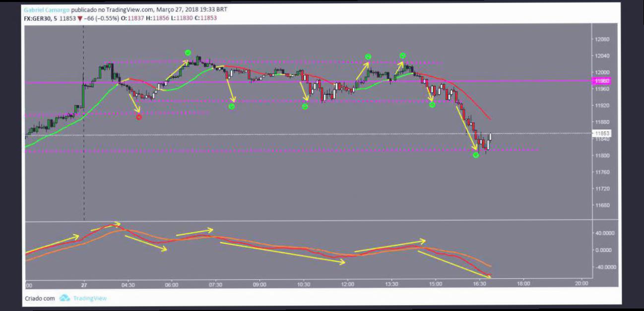Click the green check marker below the 15:00 candles

click(x=432, y=105)
